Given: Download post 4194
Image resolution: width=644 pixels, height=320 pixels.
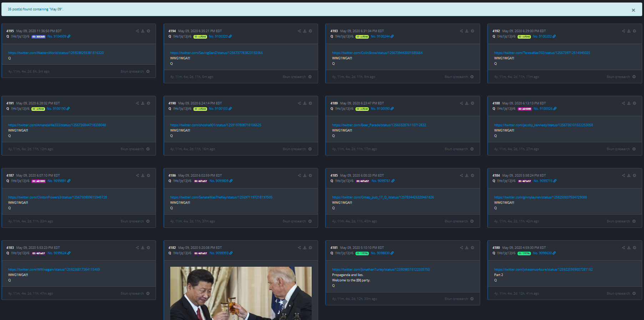Looking at the screenshot, I should coord(305,31).
